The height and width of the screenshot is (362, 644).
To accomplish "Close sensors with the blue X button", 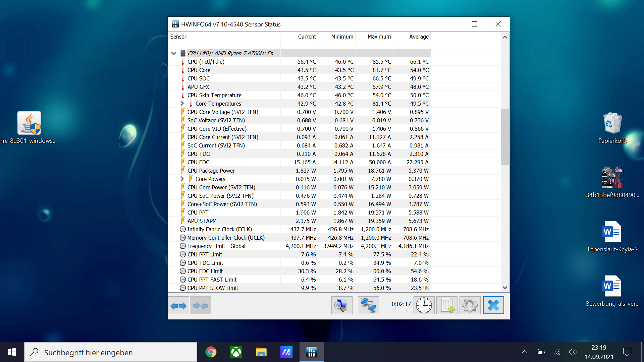I will coord(493,305).
